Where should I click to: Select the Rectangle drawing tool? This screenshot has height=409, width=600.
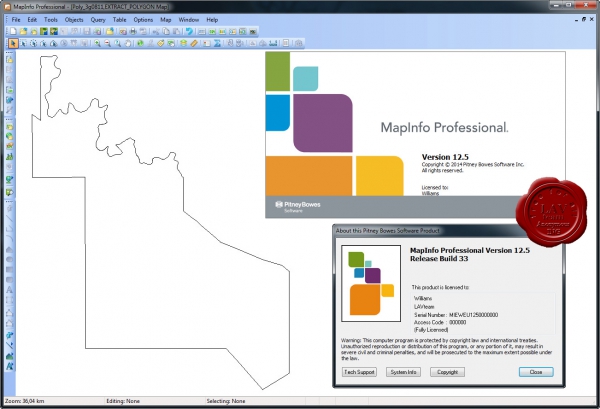(10, 269)
